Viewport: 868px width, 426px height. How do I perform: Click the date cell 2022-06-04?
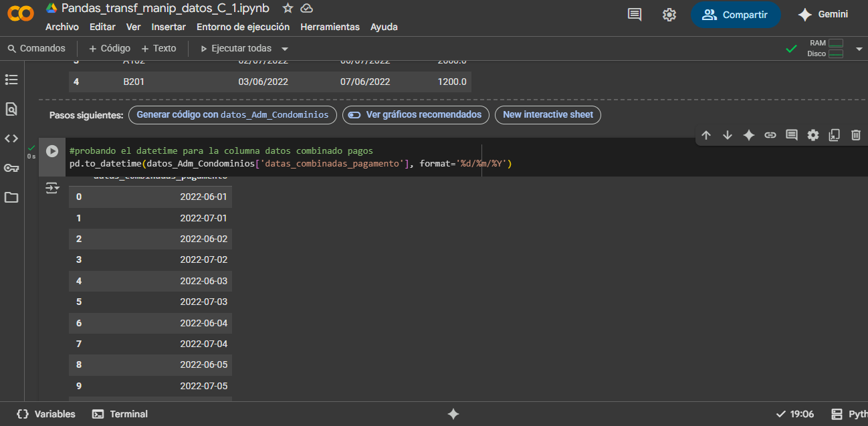[203, 323]
